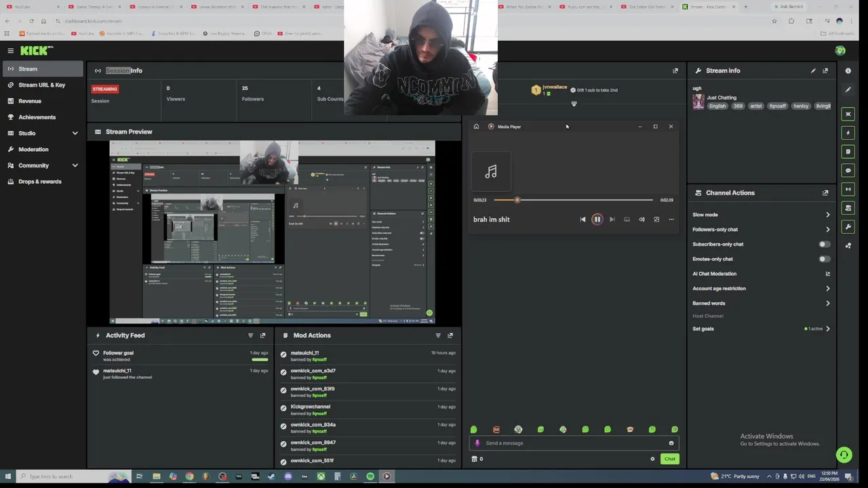Click the lightning bolt icon in the right rail
This screenshot has height=488, width=868.
pyautogui.click(x=848, y=133)
